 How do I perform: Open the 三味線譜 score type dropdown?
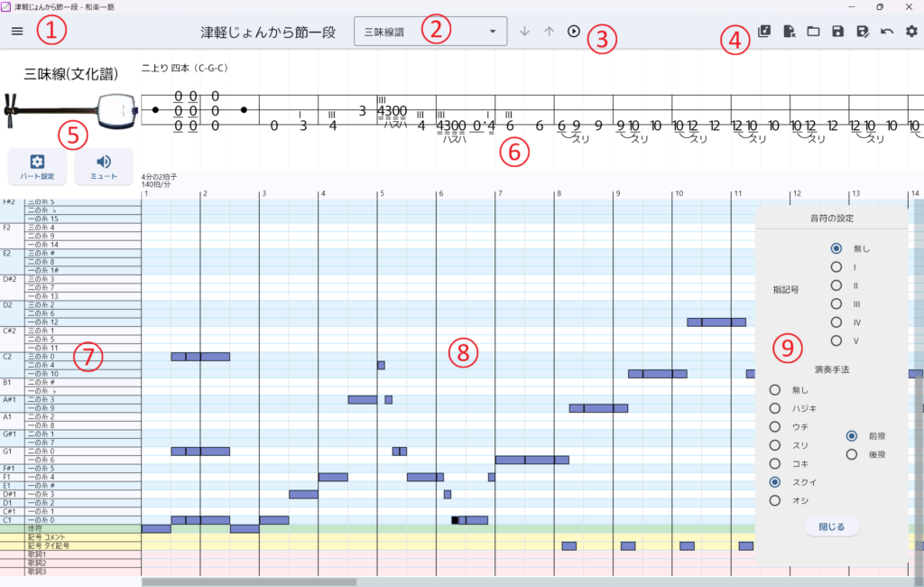[430, 32]
